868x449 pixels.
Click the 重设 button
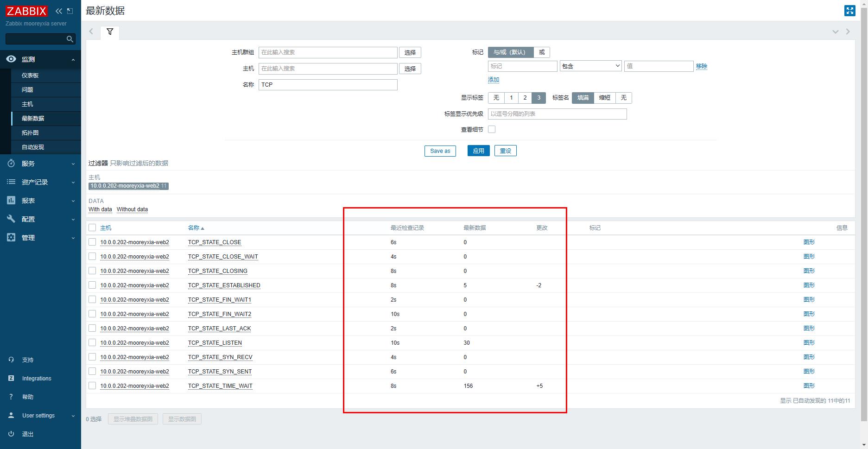pos(505,151)
